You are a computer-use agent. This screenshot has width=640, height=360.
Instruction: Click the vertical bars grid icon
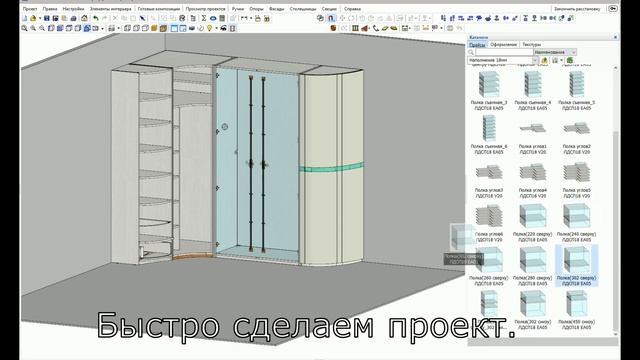(355, 28)
